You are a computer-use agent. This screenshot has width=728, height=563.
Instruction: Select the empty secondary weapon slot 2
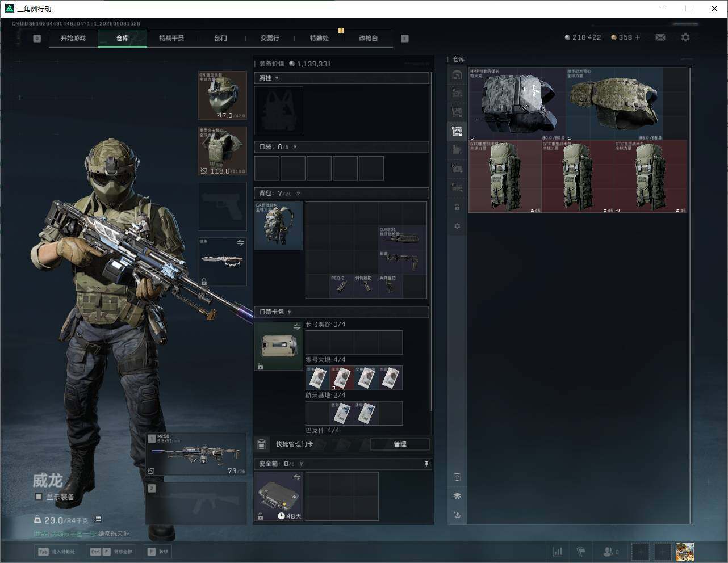(196, 504)
